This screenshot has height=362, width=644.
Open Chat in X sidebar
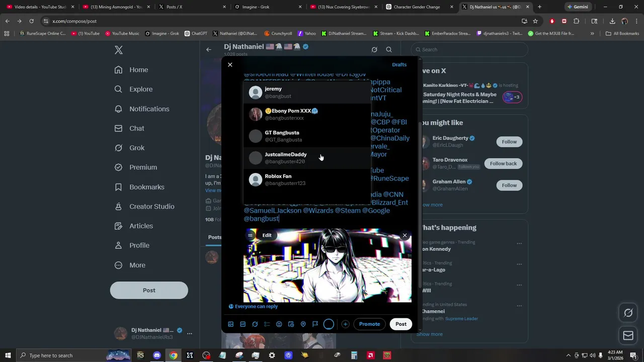[x=129, y=128]
